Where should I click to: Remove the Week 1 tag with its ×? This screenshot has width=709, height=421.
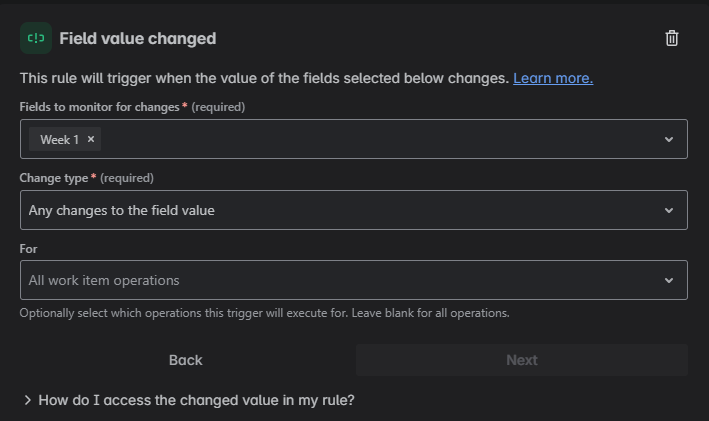[x=91, y=140]
